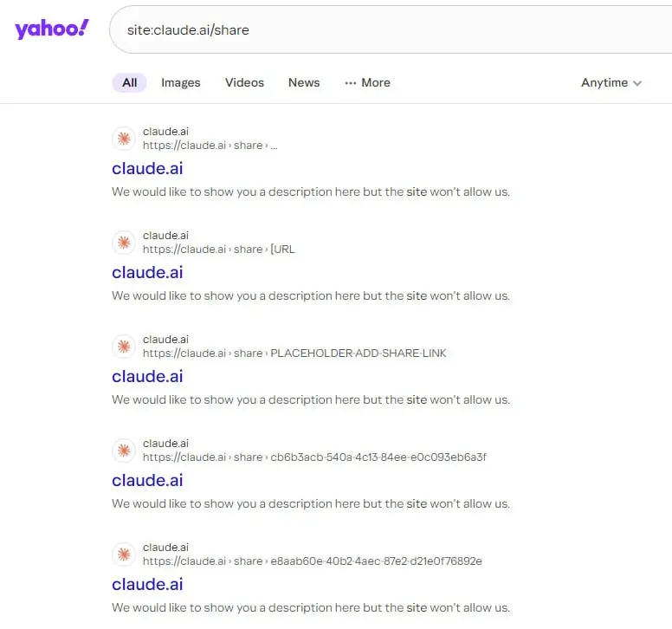This screenshot has height=629, width=672.
Task: Click the Claude favicon beside the cb6b3acb result
Action: (x=124, y=451)
